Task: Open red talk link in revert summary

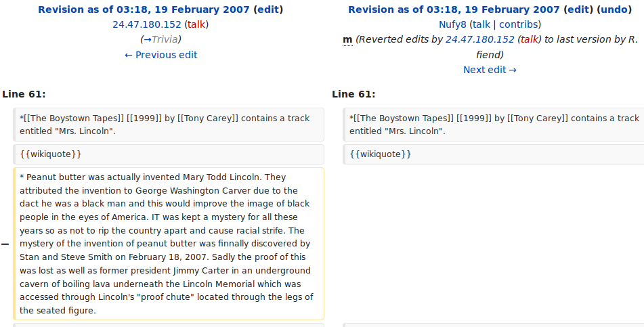Action: click(529, 39)
